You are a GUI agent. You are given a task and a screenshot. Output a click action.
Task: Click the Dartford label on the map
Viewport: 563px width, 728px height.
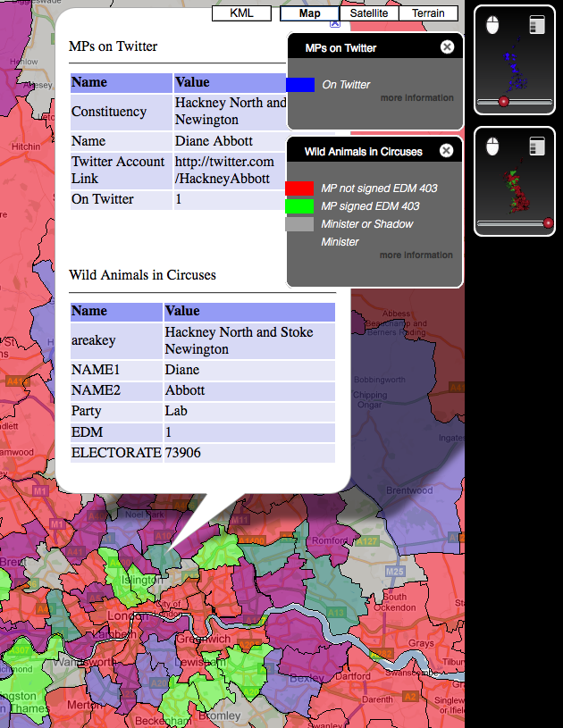(353, 676)
